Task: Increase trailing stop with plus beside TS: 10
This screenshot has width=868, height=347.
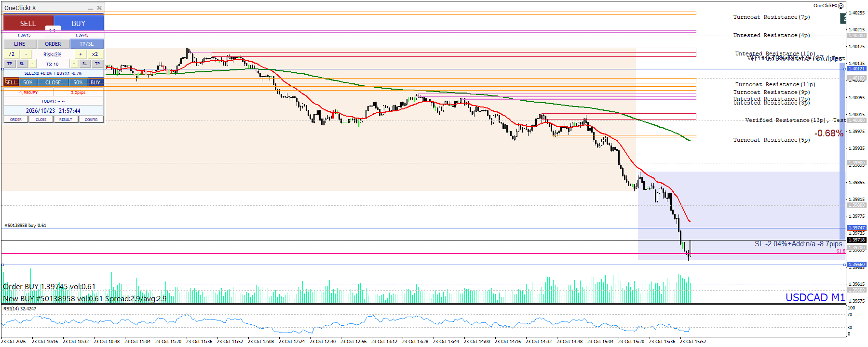Action: (x=74, y=64)
